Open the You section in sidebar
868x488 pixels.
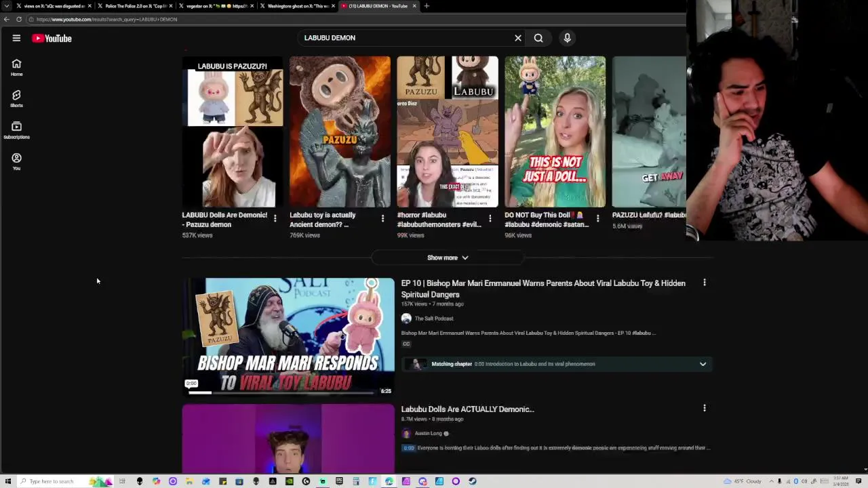click(16, 161)
